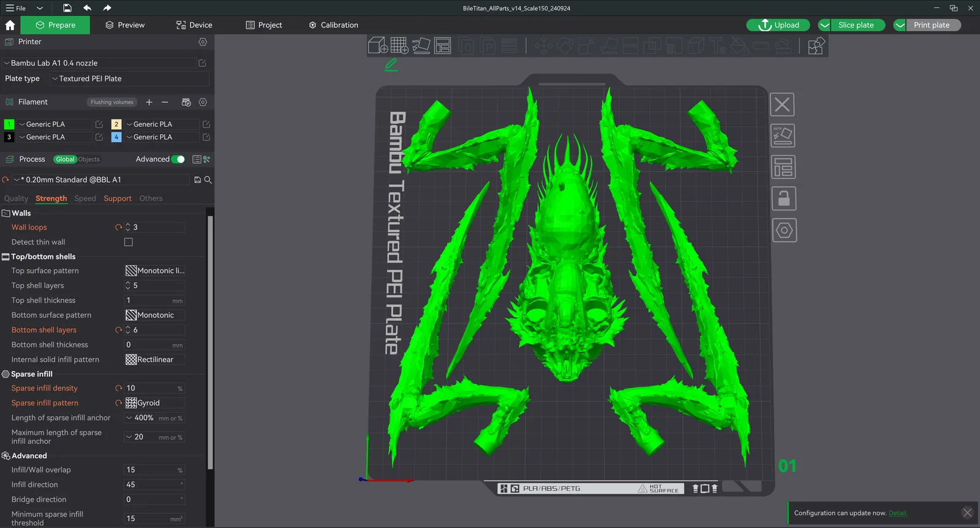Click the green filament 1 color swatch
The height and width of the screenshot is (528, 980).
coord(9,124)
